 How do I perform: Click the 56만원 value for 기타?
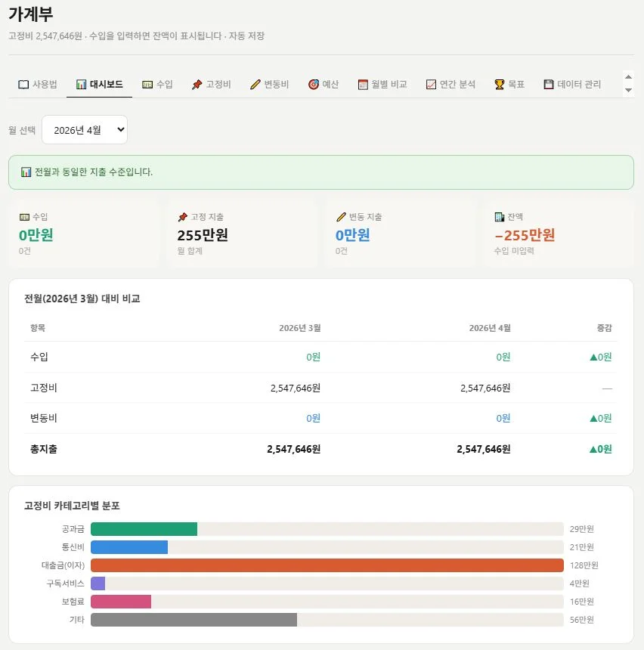click(x=582, y=620)
